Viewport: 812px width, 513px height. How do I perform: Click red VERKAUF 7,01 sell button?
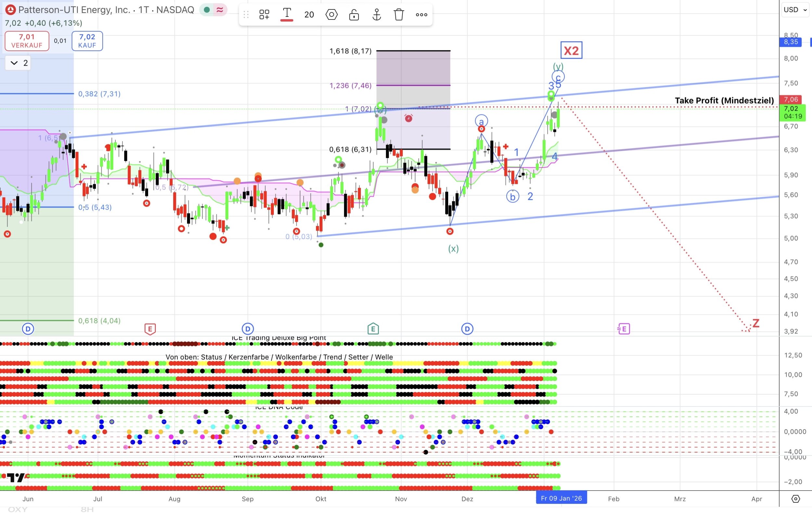pyautogui.click(x=27, y=41)
